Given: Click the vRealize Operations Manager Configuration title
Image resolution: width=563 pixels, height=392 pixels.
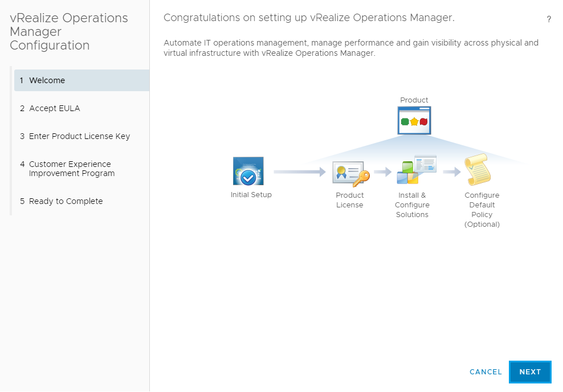Looking at the screenshot, I should coord(69,31).
